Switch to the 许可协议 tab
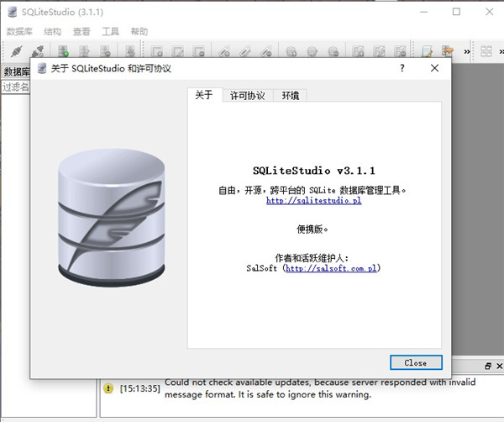This screenshot has height=422, width=504. tap(248, 95)
